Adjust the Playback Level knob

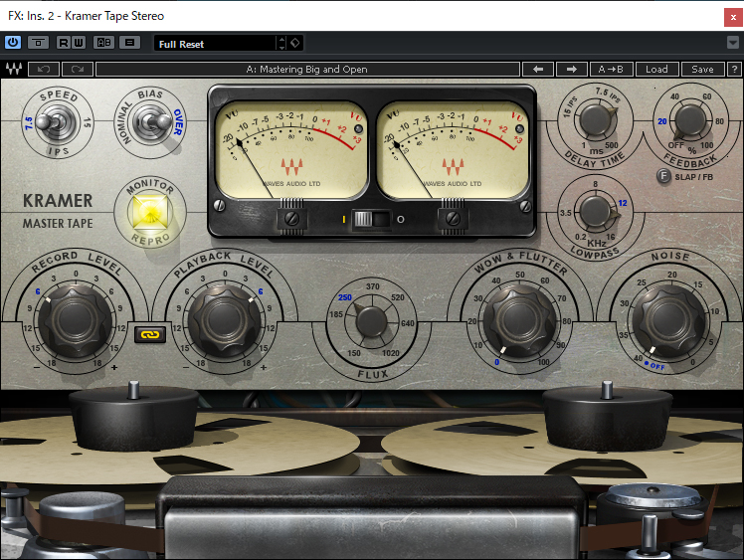tap(224, 321)
